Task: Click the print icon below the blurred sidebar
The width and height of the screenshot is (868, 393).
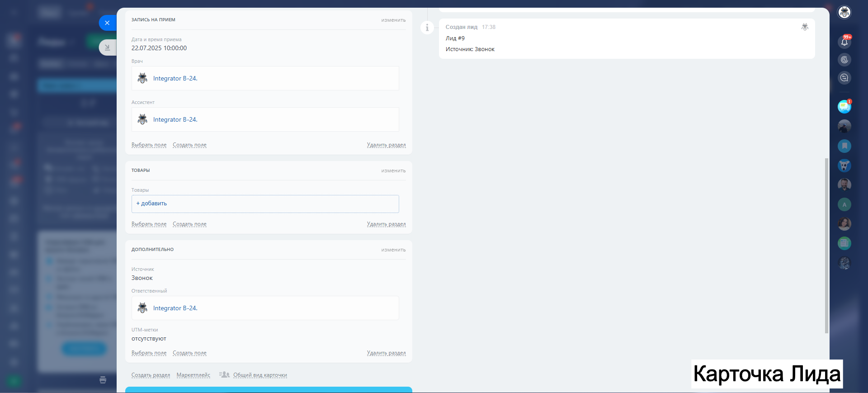Action: (x=103, y=380)
